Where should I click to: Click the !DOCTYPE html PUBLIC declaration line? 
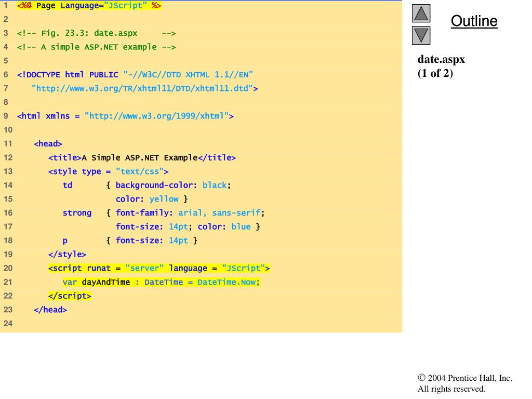point(135,75)
